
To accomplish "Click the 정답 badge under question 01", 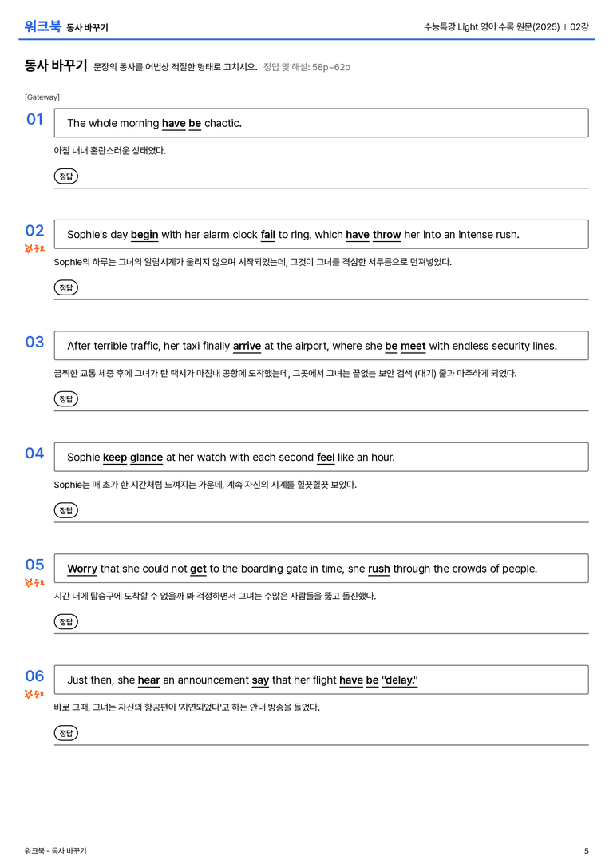I will tap(65, 176).
